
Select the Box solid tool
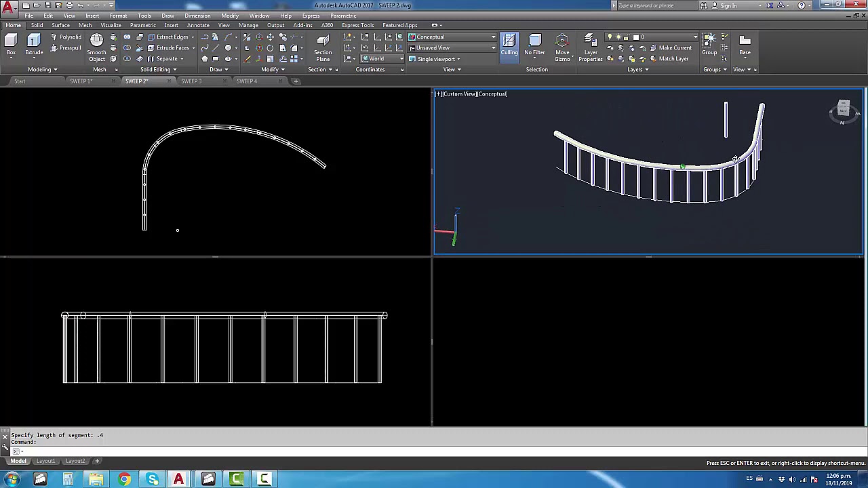(11, 45)
